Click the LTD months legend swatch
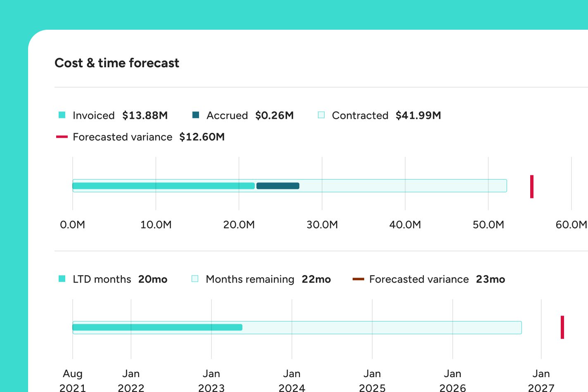Viewport: 588px width, 392px height. (x=62, y=279)
